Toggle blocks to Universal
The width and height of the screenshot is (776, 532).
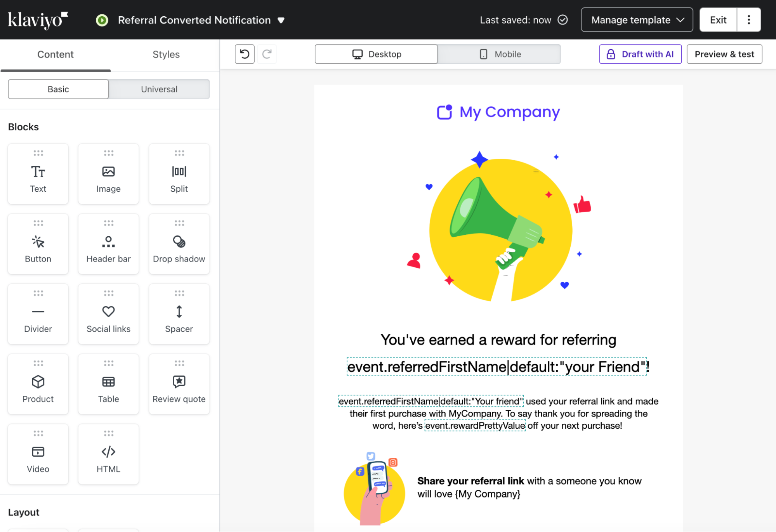click(159, 89)
